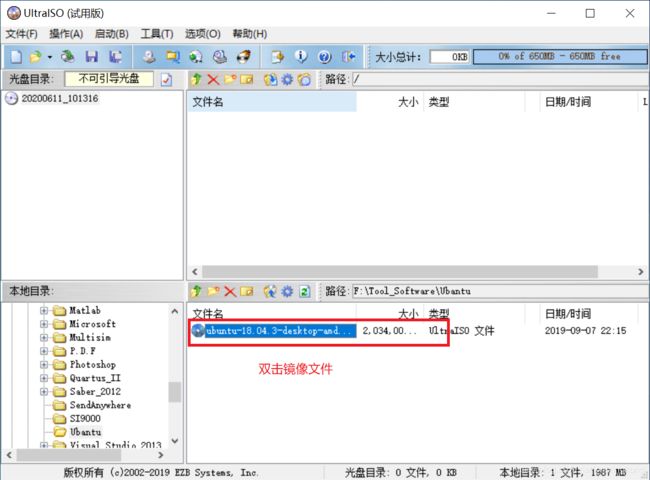Sort disc list by 文件名 column header
Image resolution: width=650 pixels, height=480 pixels.
coord(272,102)
